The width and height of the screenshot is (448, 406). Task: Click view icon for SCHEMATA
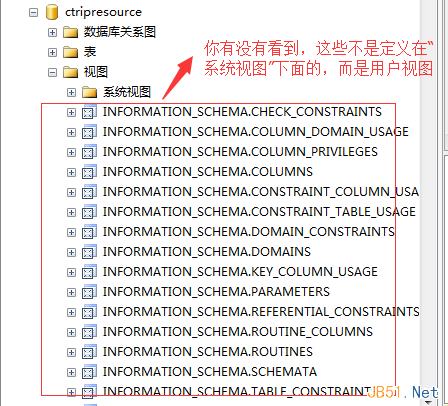[89, 372]
